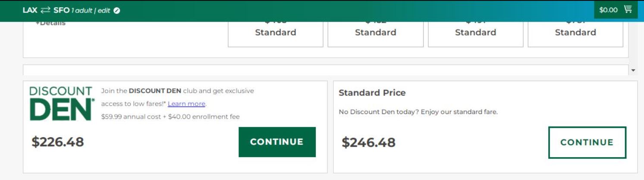Choose the third Standard fare option
The image size is (644, 180).
click(x=475, y=33)
